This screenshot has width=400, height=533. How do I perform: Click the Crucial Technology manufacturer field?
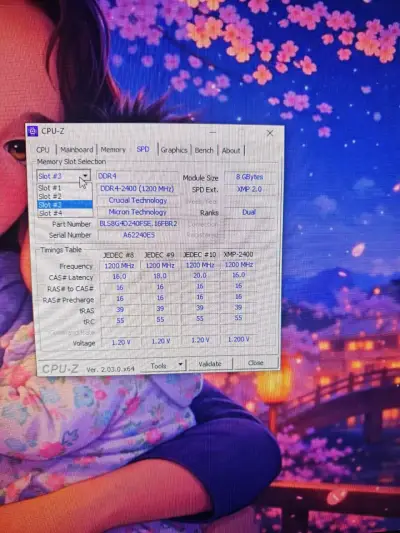(138, 200)
